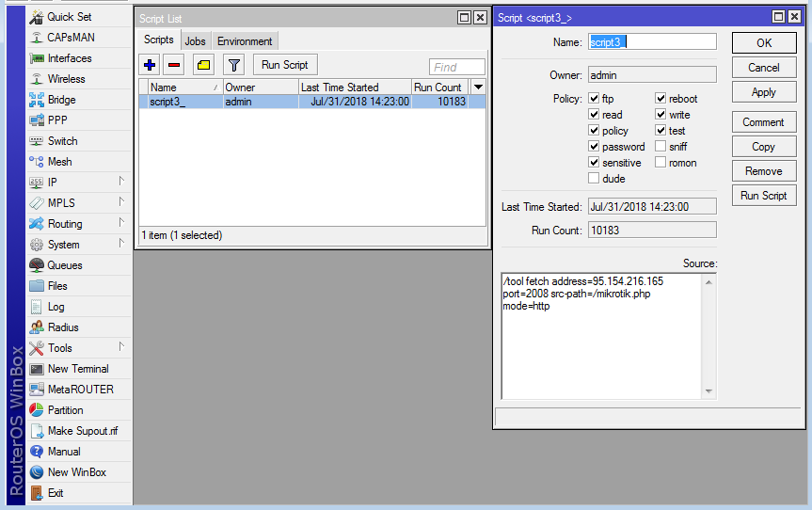Click the script Name input field
Screen dimensions: 812x510
(x=652, y=42)
